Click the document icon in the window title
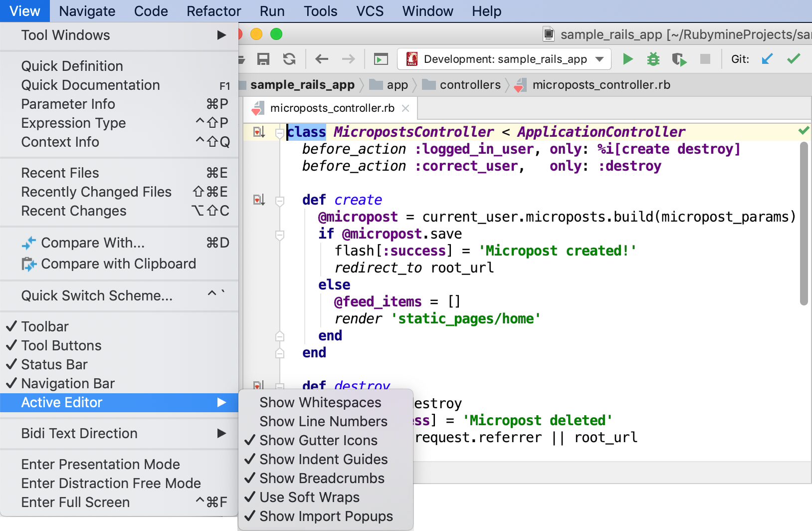This screenshot has width=812, height=531. tap(549, 34)
